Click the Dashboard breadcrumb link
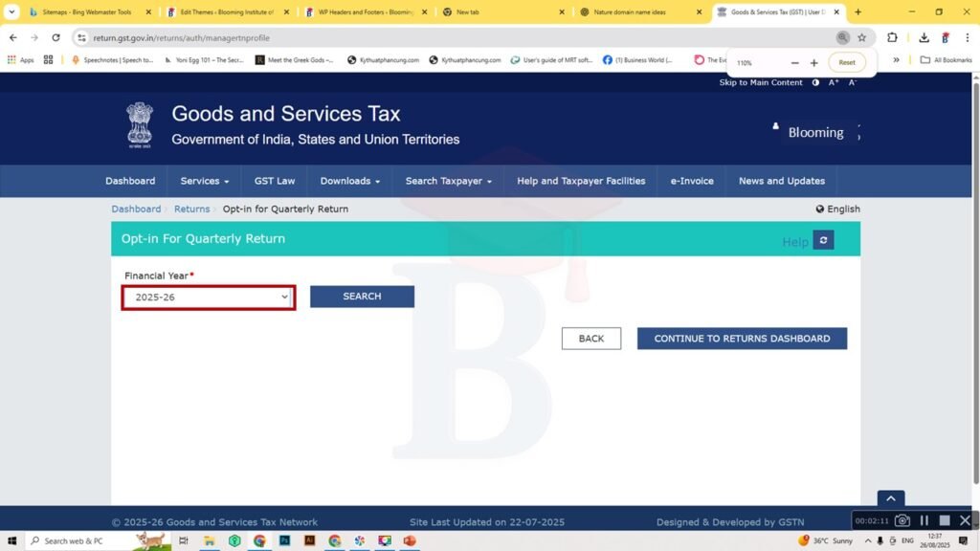The height and width of the screenshot is (551, 980). pos(136,209)
